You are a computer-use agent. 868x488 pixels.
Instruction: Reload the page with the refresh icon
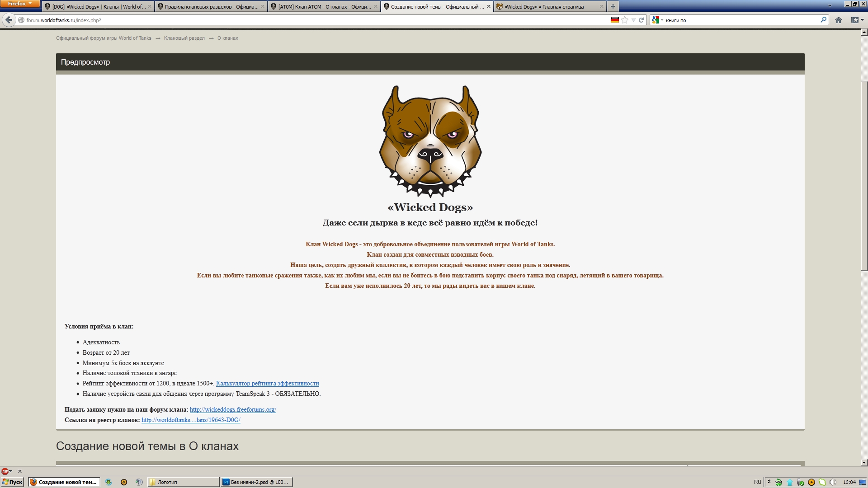(641, 20)
